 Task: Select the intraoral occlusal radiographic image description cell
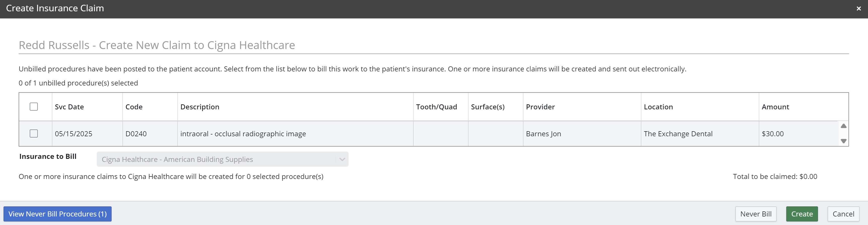(x=243, y=134)
